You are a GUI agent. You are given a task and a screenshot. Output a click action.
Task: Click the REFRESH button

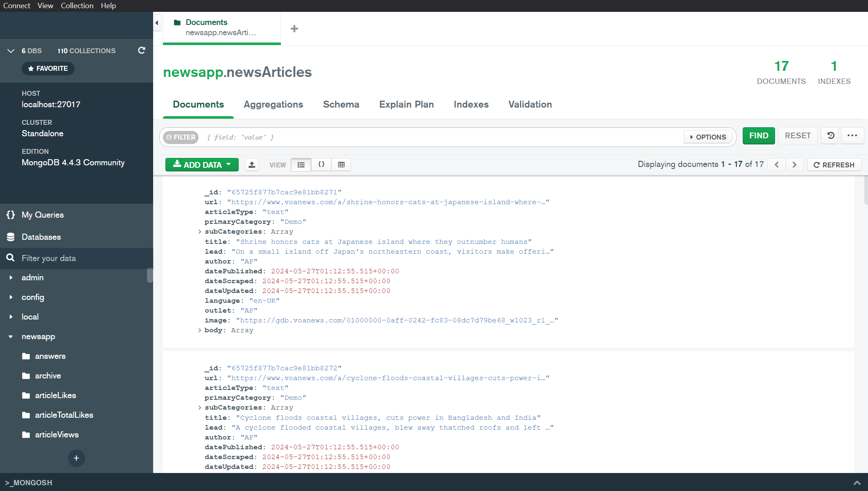point(834,164)
